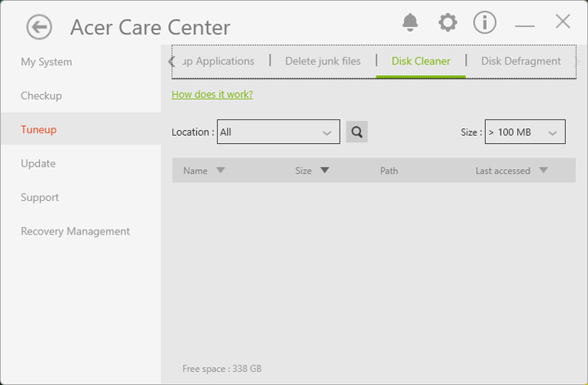Expand the Location dropdown
588x385 pixels.
(x=278, y=132)
